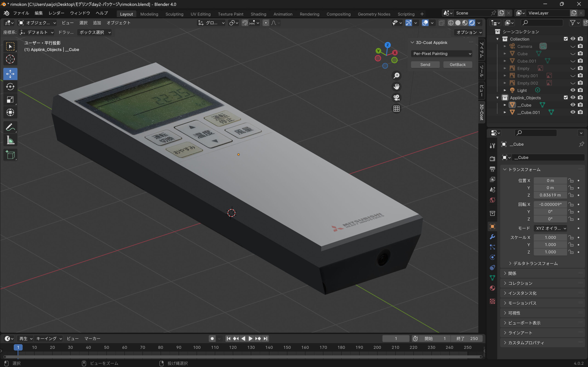The width and height of the screenshot is (588, 367).
Task: Switch to the Shading workspace tab
Action: (258, 14)
